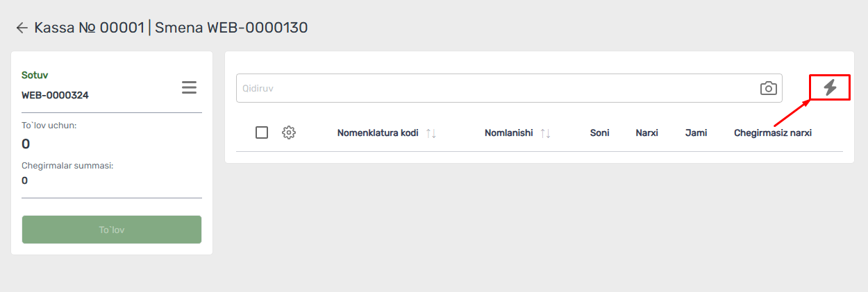The image size is (868, 292).
Task: Open the hamburger menu beside WEB-0000324
Action: [189, 87]
